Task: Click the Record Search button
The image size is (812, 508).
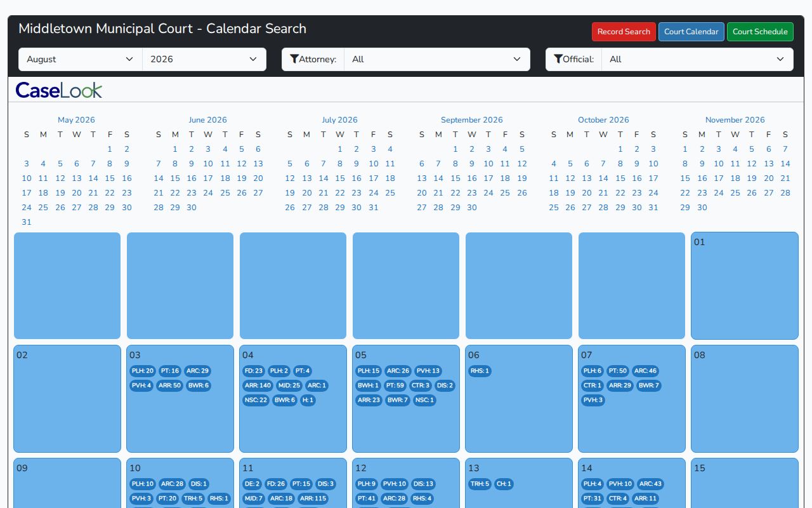Action: [624, 32]
